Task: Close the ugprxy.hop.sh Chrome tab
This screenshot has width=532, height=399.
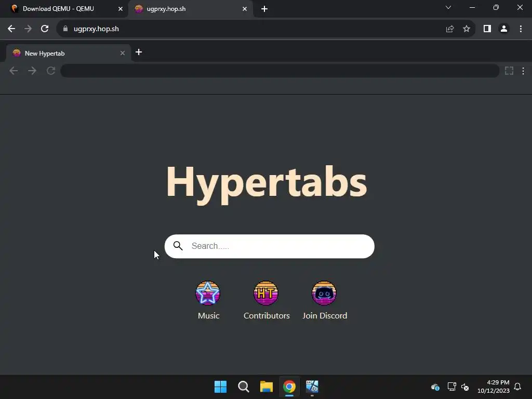Action: tap(245, 9)
